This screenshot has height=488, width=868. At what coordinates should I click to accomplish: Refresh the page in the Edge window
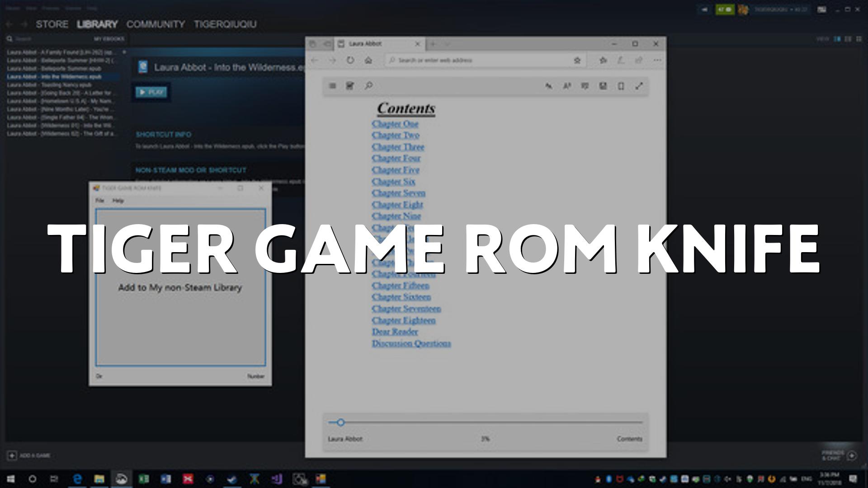[x=350, y=60]
